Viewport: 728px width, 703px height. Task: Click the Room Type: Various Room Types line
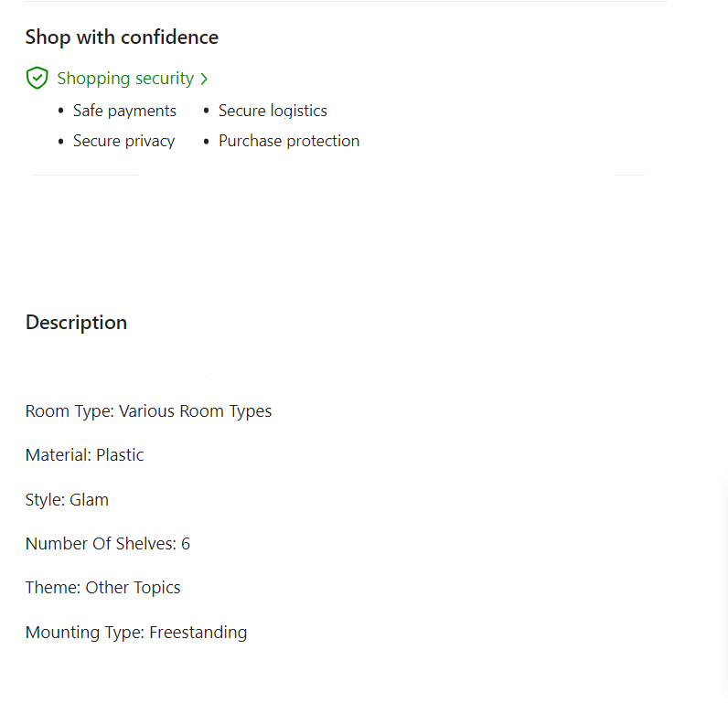tap(148, 411)
